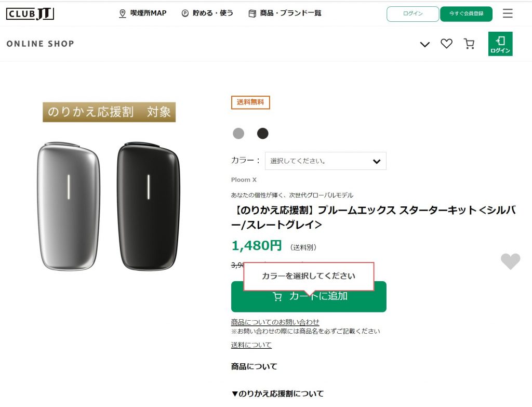Click the map pin icon for 喫煙所MAP
The height and width of the screenshot is (407, 532).
coord(123,14)
